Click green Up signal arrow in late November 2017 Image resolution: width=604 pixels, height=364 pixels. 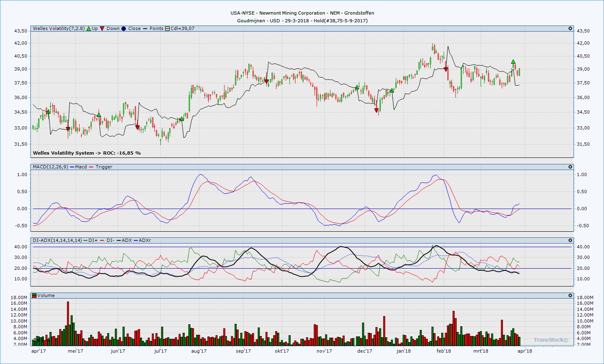click(x=357, y=87)
